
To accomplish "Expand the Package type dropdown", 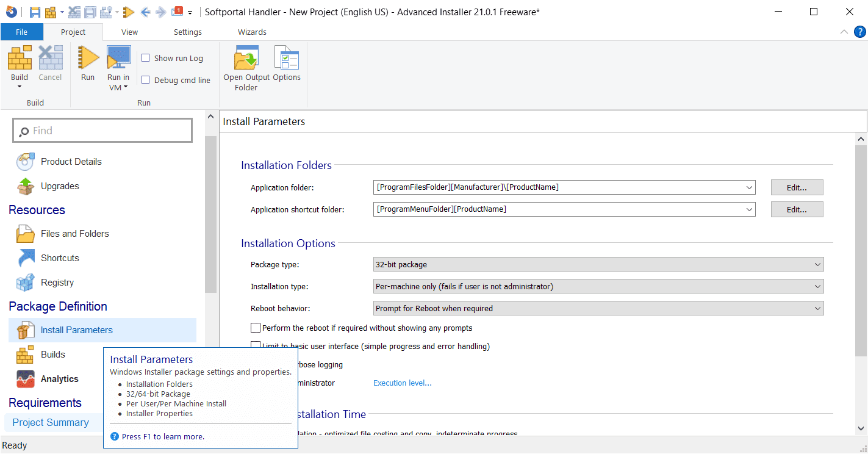I will (598, 265).
